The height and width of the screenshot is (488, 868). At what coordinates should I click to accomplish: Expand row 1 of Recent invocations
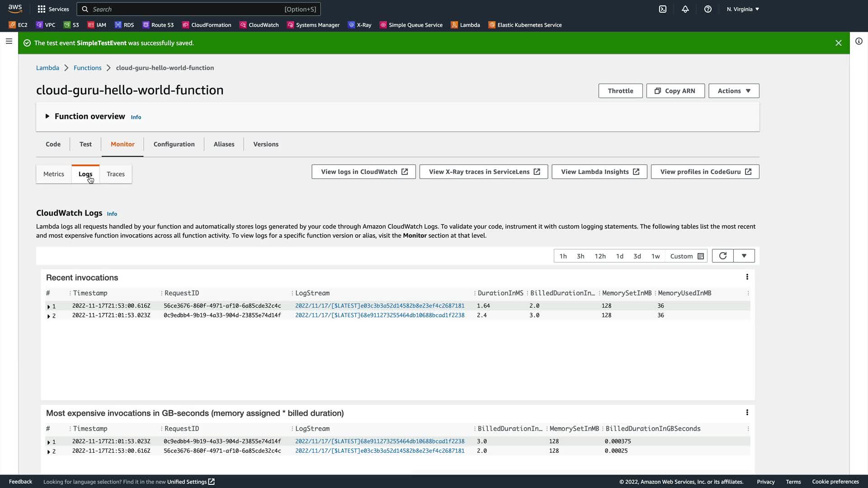pos(49,306)
